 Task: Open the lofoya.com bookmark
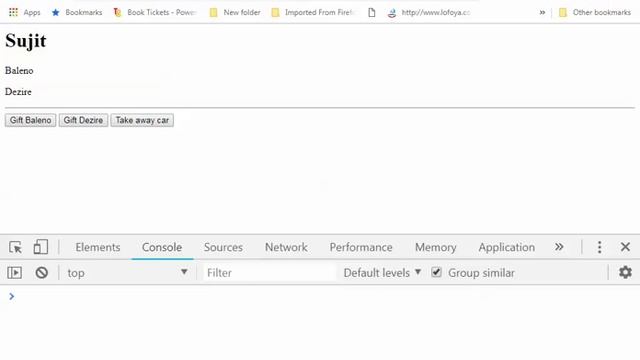tap(429, 12)
